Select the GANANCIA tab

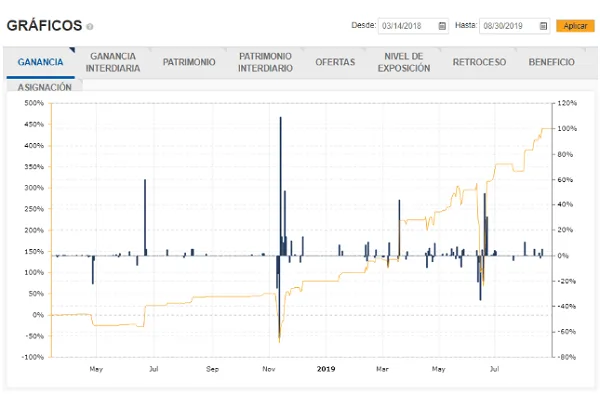coord(41,62)
